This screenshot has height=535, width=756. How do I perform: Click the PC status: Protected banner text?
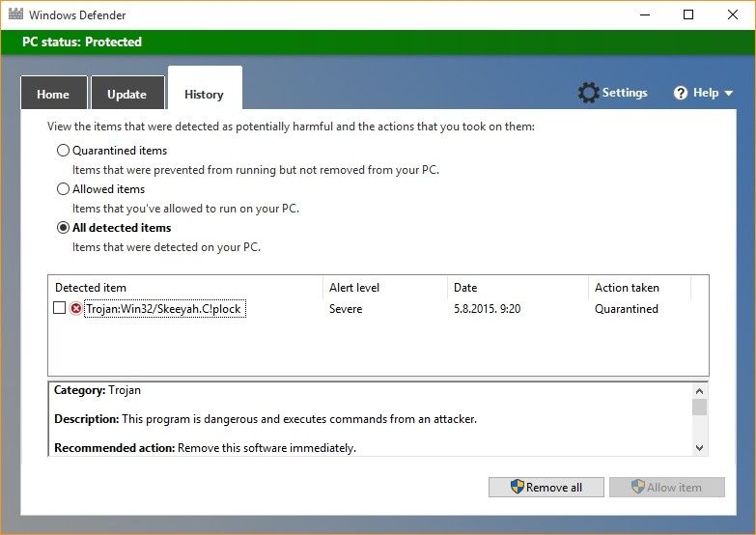(82, 42)
